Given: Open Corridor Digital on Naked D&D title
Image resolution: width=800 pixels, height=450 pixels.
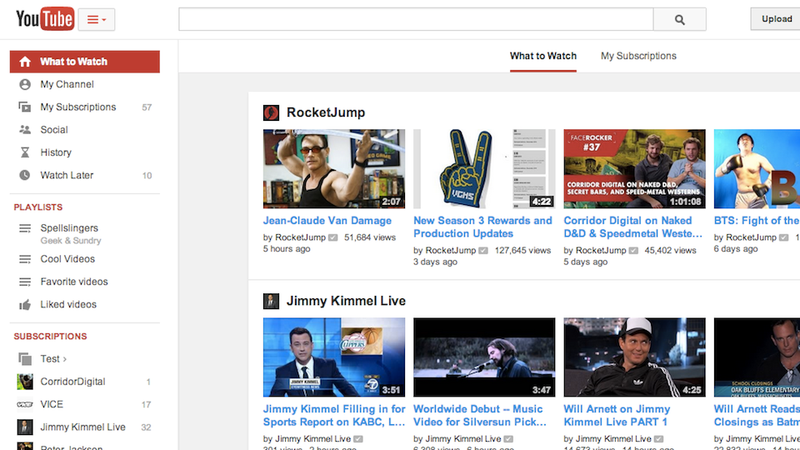Looking at the screenshot, I should [x=633, y=227].
